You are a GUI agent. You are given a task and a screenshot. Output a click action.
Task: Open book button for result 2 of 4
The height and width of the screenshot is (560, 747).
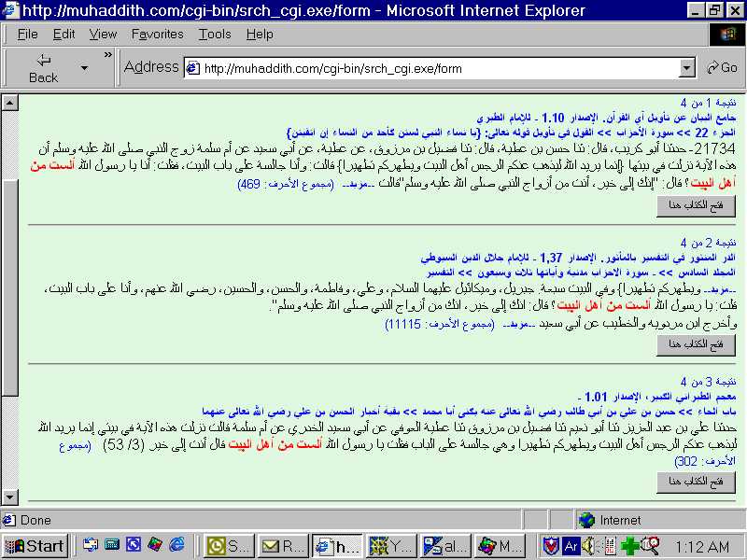tap(696, 344)
